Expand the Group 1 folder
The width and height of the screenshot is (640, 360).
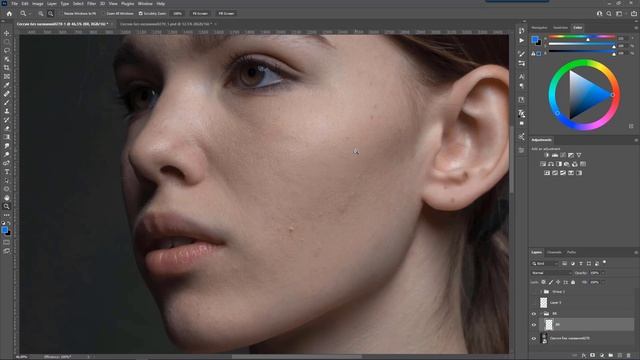pyautogui.click(x=541, y=292)
